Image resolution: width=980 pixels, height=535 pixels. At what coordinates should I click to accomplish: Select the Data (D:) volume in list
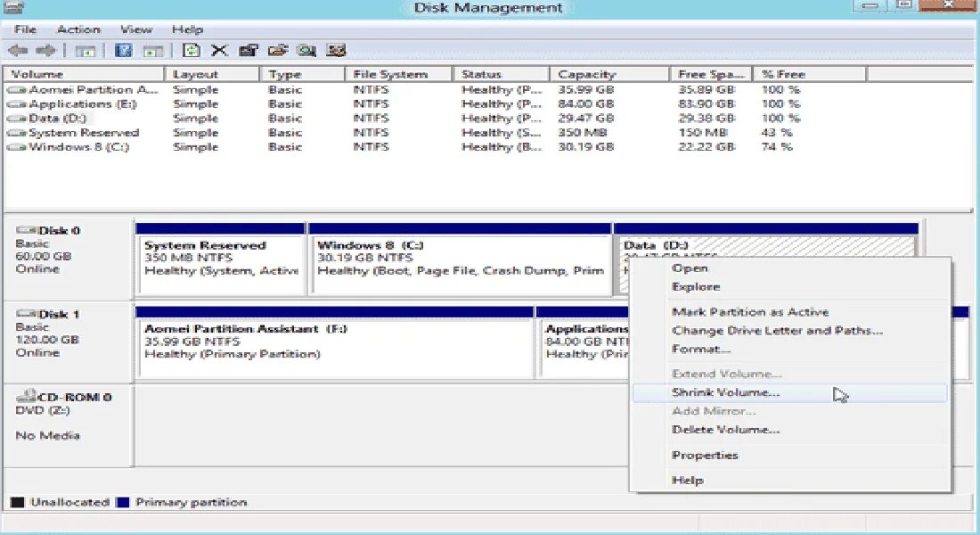(x=58, y=119)
